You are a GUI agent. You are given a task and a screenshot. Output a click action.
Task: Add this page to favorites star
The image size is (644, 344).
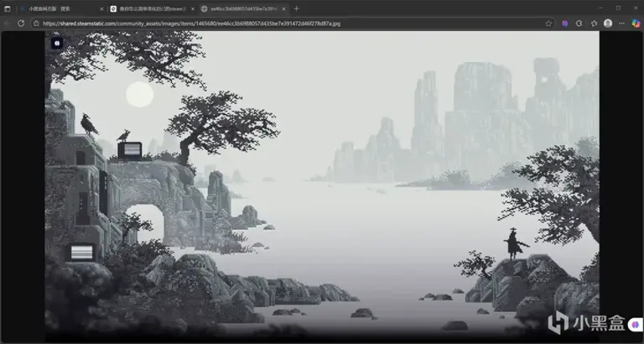tap(548, 23)
